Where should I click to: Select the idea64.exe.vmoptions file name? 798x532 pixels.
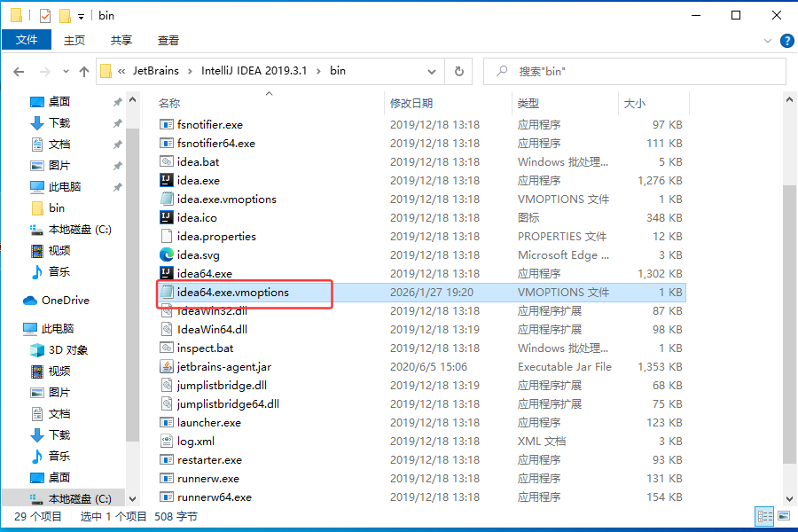pyautogui.click(x=232, y=293)
